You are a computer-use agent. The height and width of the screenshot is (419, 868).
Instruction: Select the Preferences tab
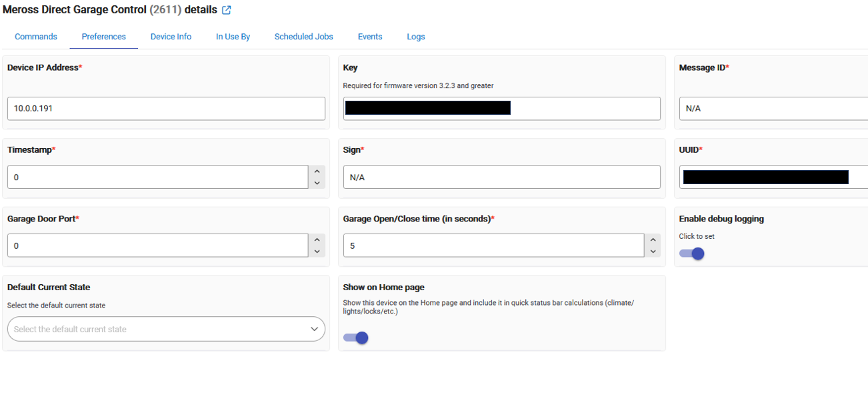tap(104, 37)
